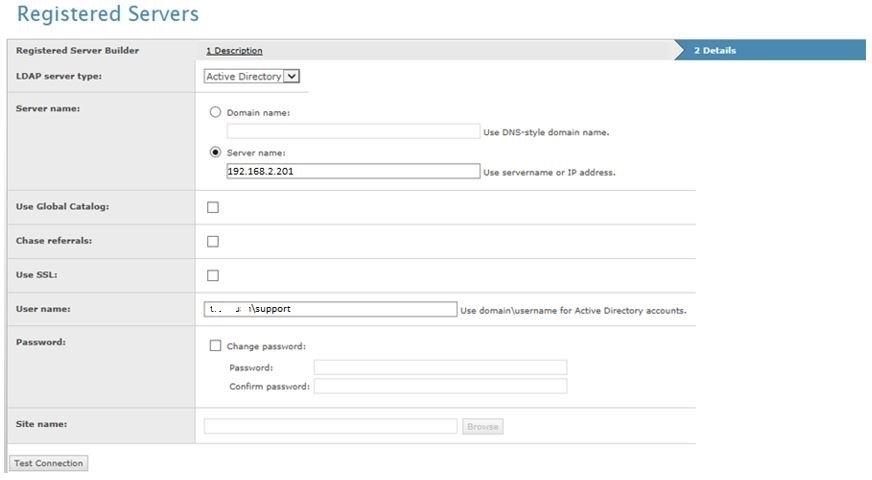Click the User name field ending in \support

click(330, 309)
